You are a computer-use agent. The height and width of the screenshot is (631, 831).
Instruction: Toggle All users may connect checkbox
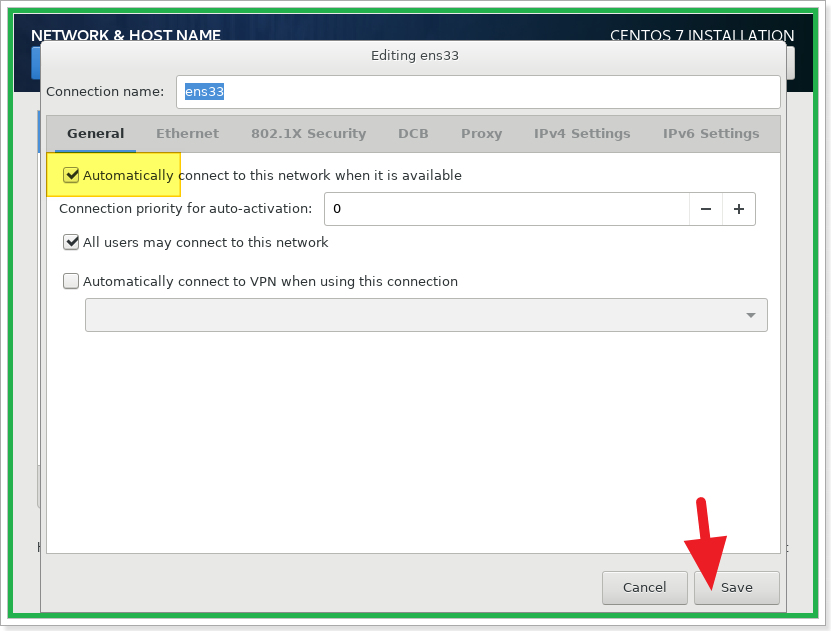(x=71, y=242)
